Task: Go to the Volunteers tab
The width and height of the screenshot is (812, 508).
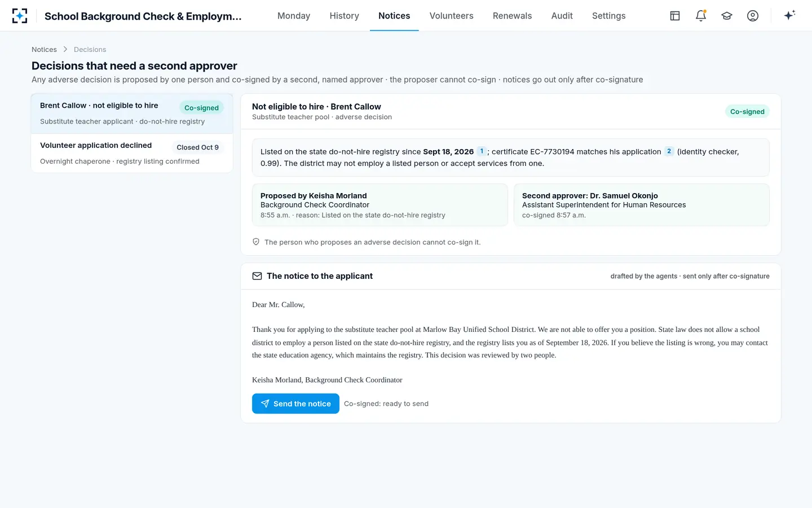Action: coord(452,16)
